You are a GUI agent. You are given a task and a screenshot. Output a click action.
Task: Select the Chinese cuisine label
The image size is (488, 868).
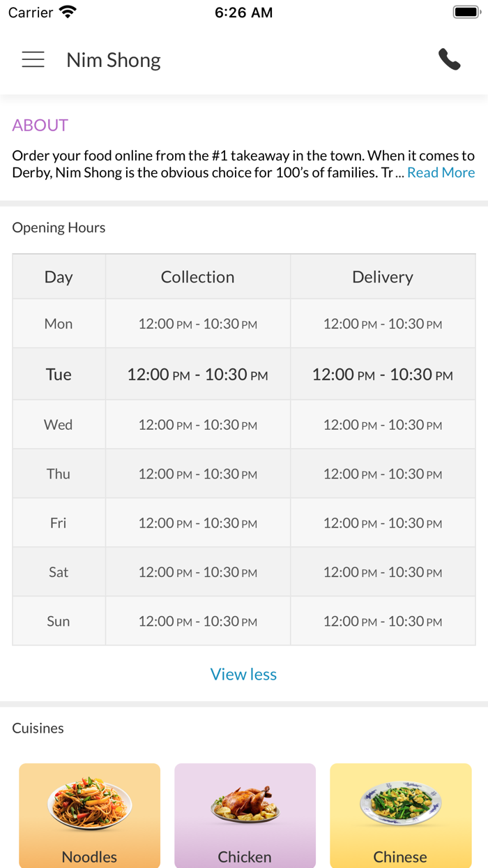pyautogui.click(x=400, y=856)
